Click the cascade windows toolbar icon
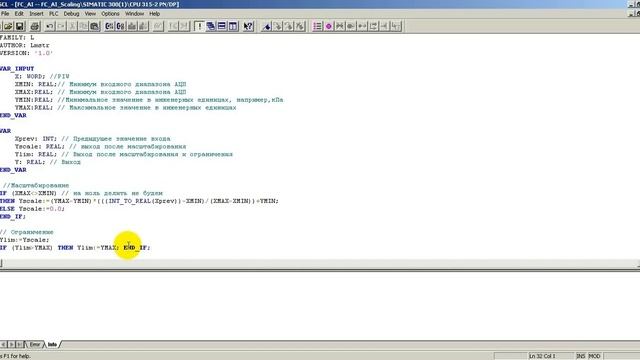 coord(211,27)
